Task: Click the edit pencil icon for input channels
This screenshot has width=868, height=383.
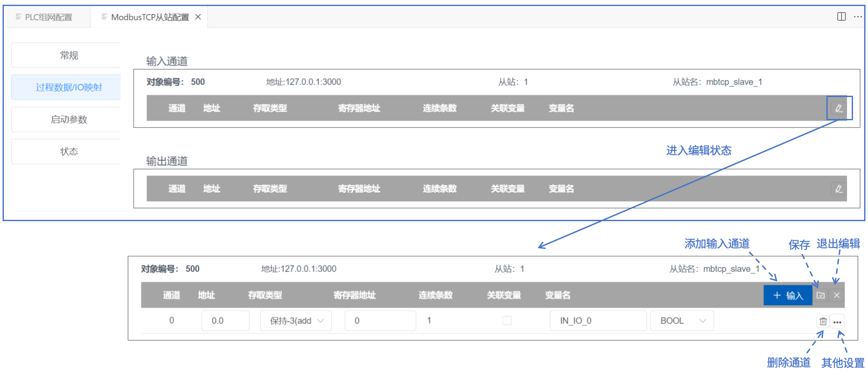Action: (839, 108)
